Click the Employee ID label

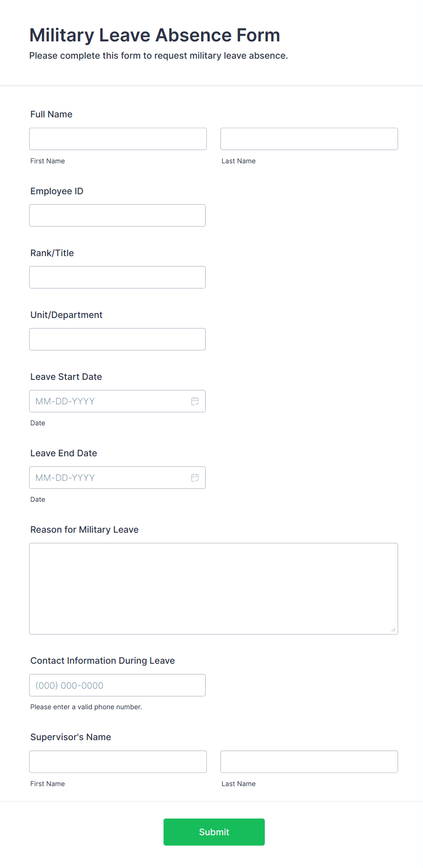click(57, 191)
